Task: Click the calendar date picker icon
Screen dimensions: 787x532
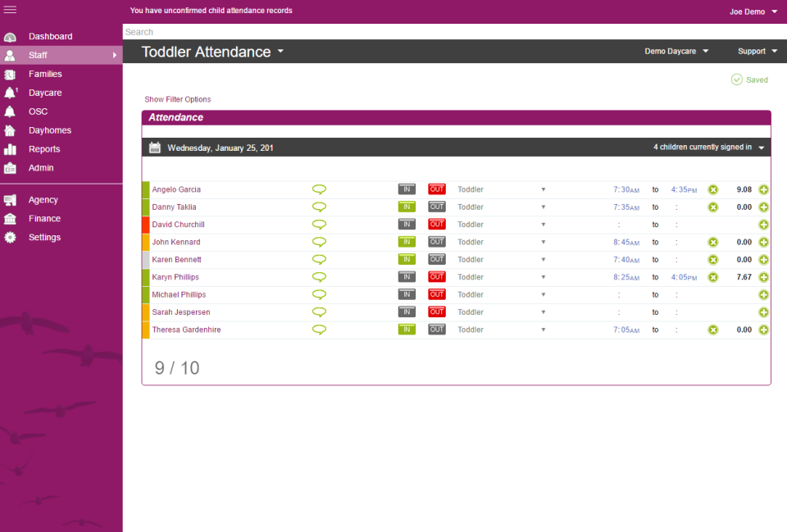Action: tap(155, 148)
